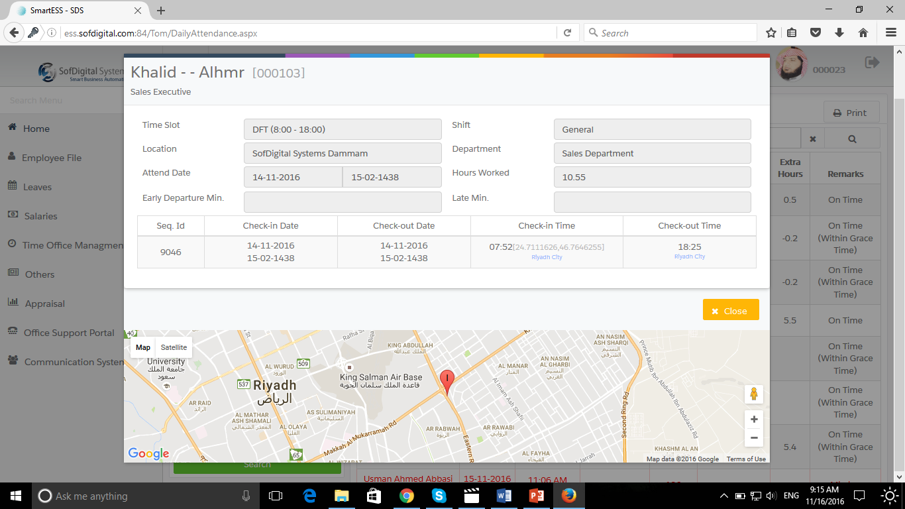
Task: Reload the browser page
Action: pyautogui.click(x=567, y=33)
